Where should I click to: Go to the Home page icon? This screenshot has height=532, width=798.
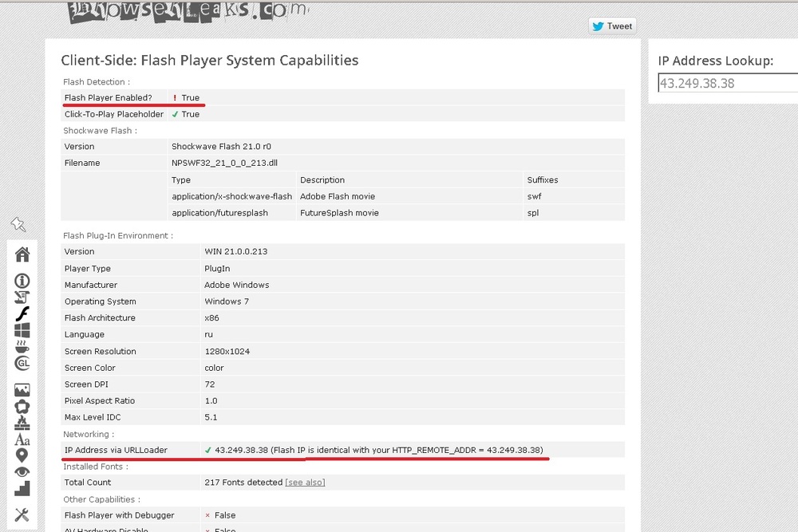tap(22, 254)
